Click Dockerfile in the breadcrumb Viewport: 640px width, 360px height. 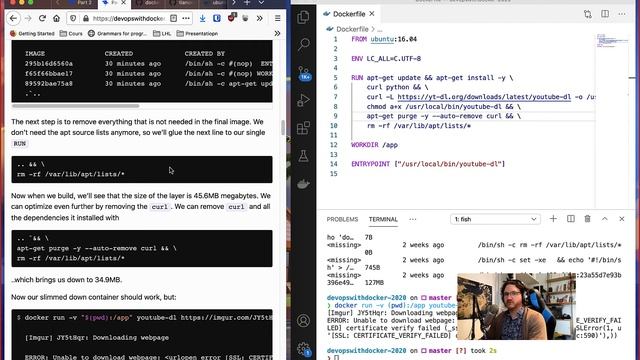click(x=352, y=29)
